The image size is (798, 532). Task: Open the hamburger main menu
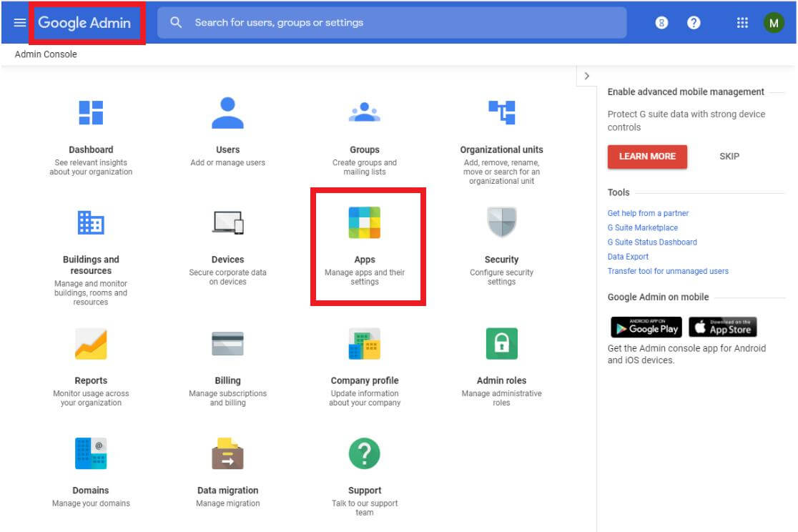pos(20,22)
